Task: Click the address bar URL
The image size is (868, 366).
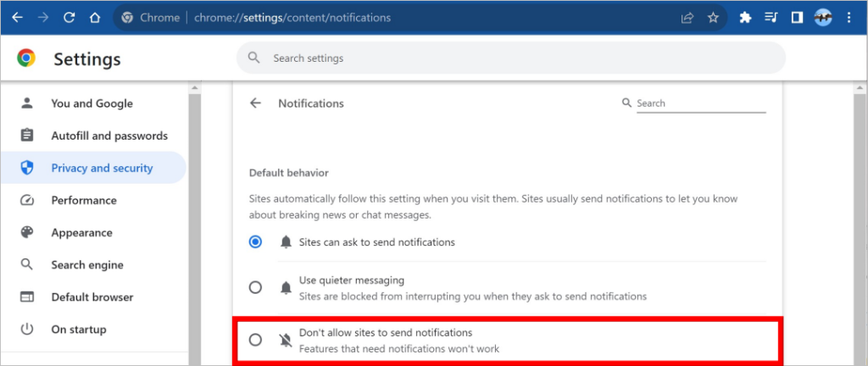Action: (292, 18)
